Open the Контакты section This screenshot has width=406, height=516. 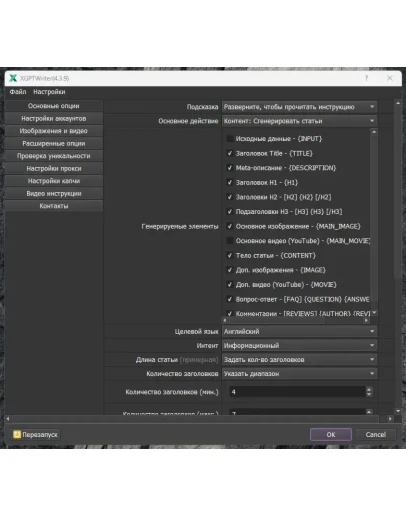[54, 206]
